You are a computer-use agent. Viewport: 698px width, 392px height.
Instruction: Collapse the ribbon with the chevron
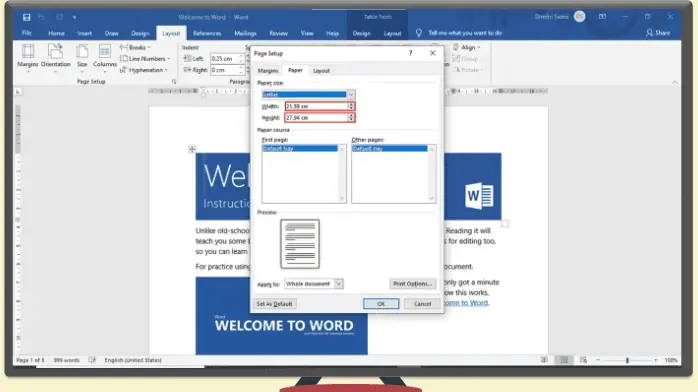(675, 82)
